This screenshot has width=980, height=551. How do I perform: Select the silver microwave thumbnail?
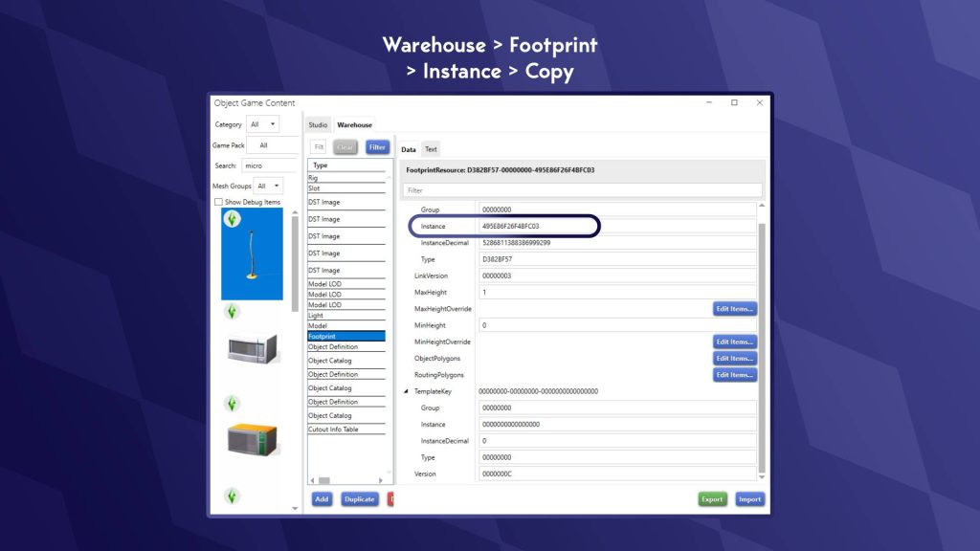[x=253, y=348]
